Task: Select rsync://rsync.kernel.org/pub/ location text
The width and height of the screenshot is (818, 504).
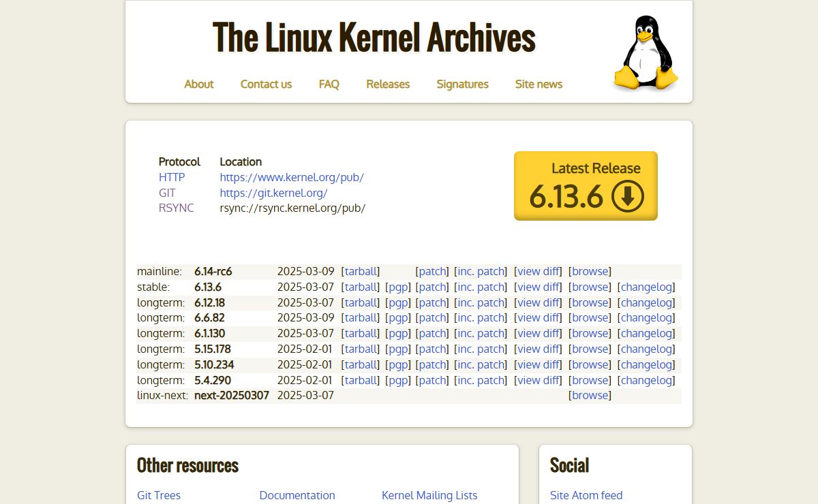Action: 292,208
